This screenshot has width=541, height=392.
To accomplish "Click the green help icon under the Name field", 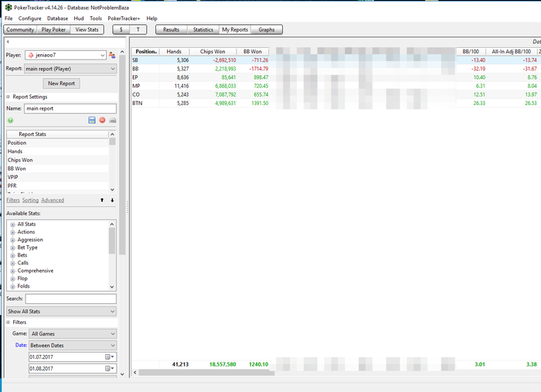I will (x=10, y=121).
